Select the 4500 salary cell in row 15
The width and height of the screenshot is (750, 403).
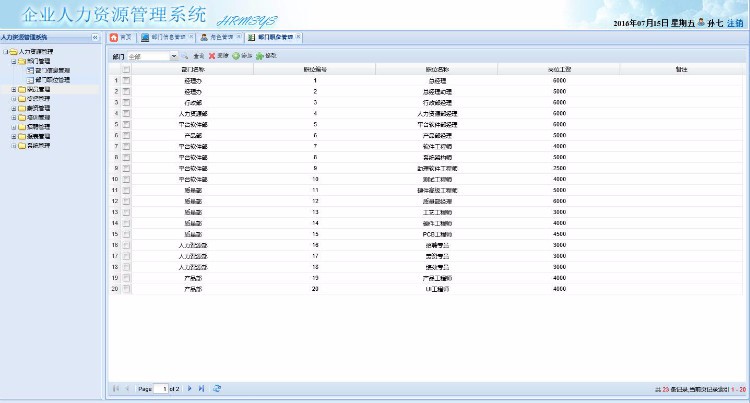(x=559, y=234)
